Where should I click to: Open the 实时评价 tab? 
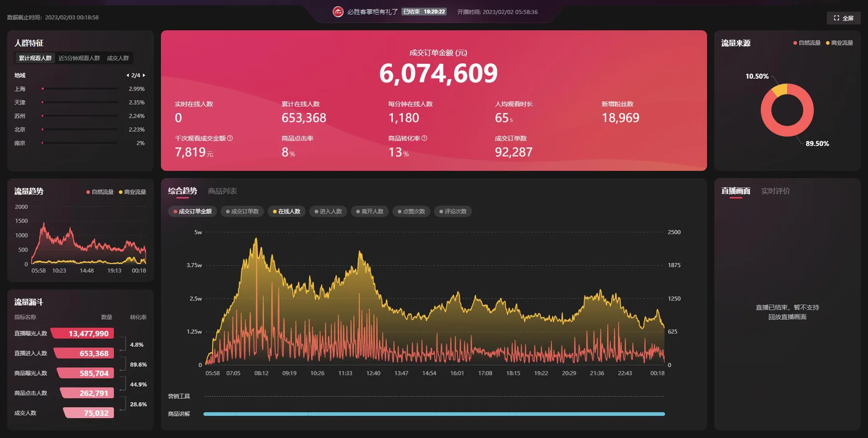[x=775, y=191]
